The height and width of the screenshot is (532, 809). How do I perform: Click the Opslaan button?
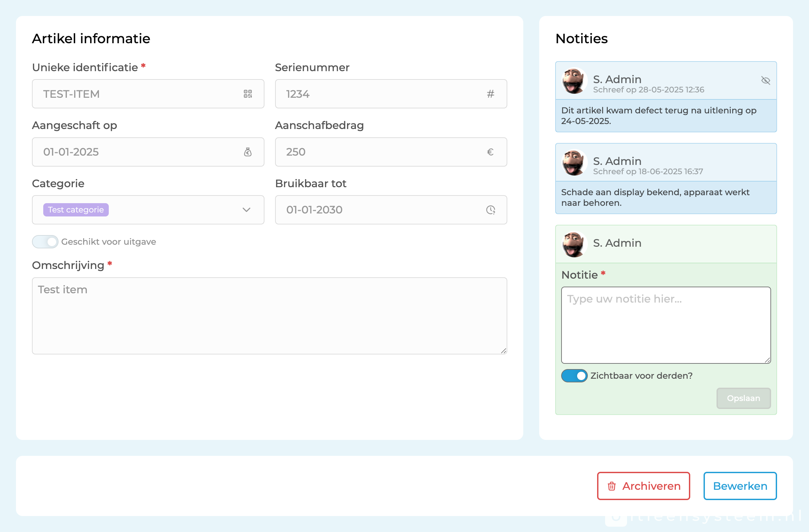(743, 398)
